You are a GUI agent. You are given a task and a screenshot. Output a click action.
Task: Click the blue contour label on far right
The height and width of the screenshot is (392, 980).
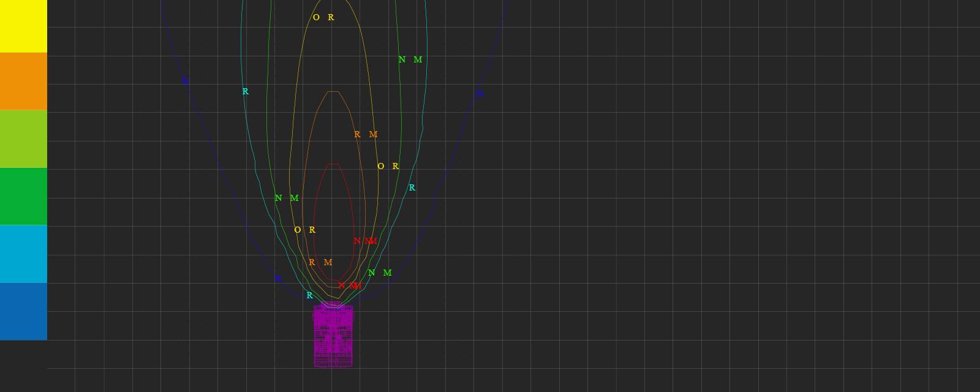coord(480,94)
